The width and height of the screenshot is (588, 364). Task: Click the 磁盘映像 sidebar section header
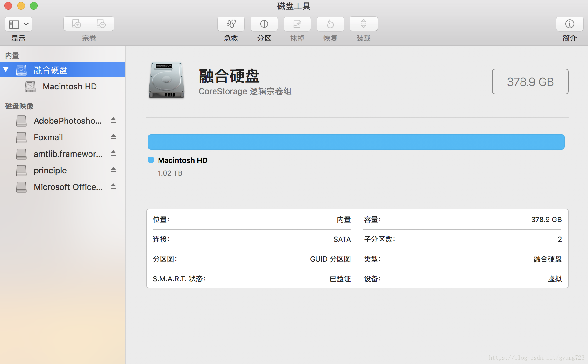point(19,106)
